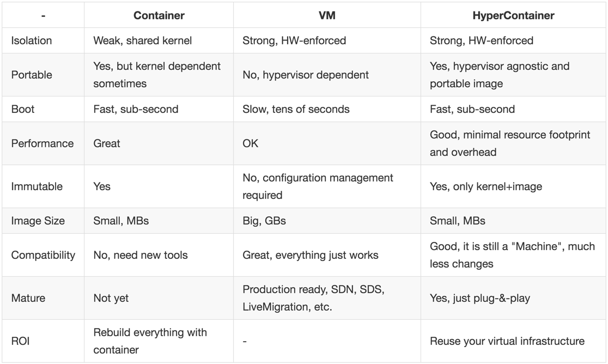Viewport: 608px width, 364px height.
Task: Click the Image Size row label
Action: click(x=38, y=221)
